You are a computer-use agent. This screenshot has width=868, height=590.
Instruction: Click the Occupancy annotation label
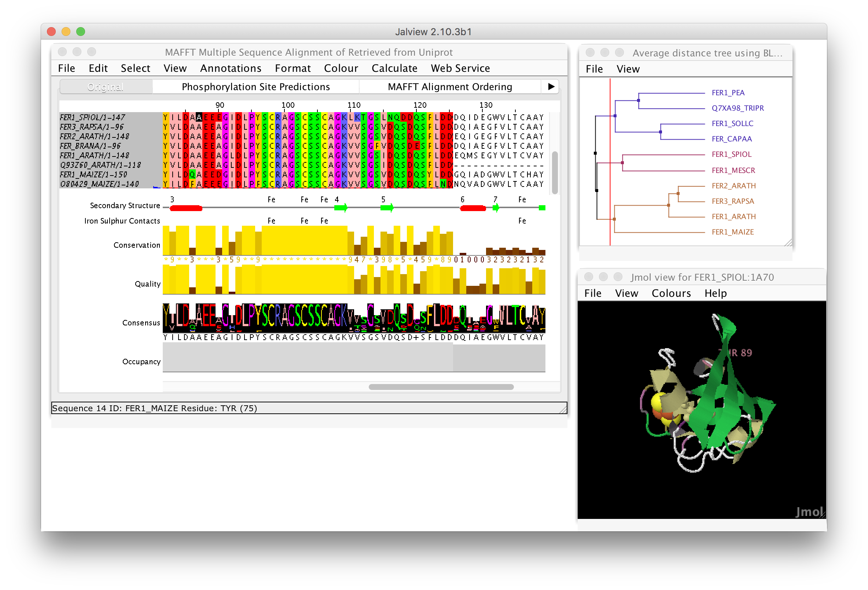tap(141, 362)
